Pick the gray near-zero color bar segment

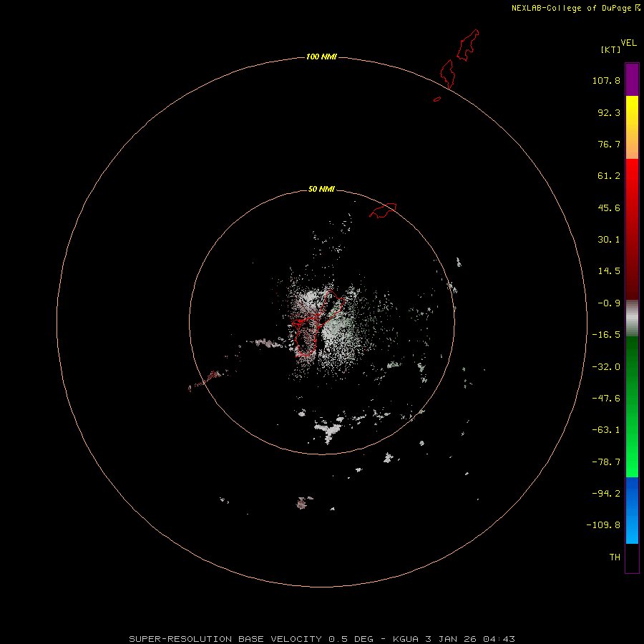click(632, 318)
